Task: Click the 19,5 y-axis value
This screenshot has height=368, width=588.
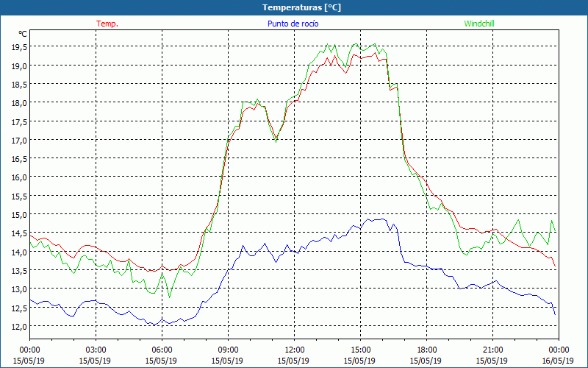Action: [20, 47]
